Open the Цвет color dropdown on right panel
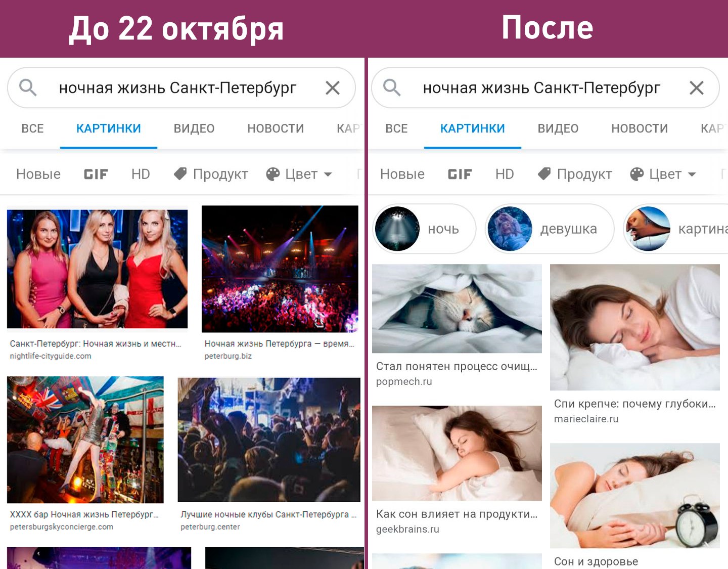Viewport: 728px width, 569px height. [x=663, y=174]
